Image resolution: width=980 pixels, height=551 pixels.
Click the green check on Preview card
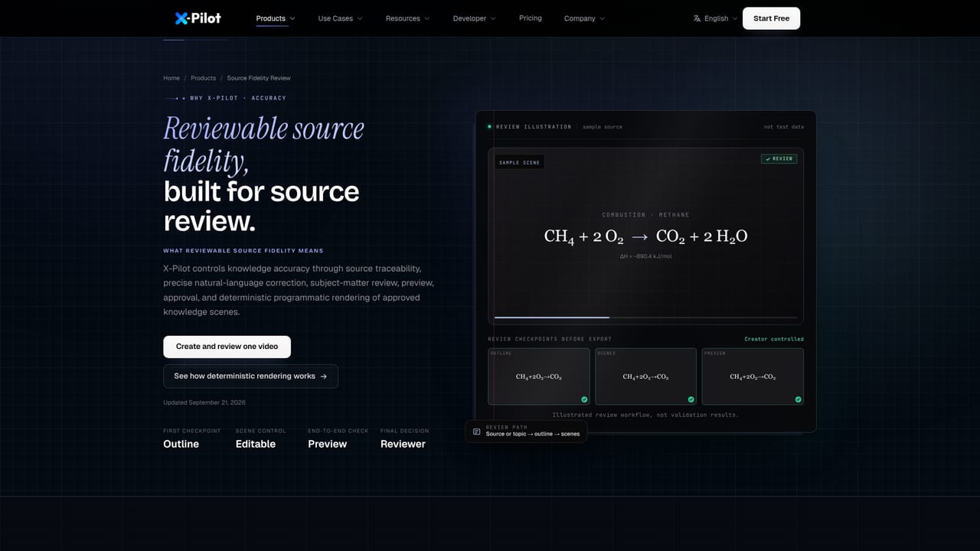point(799,399)
